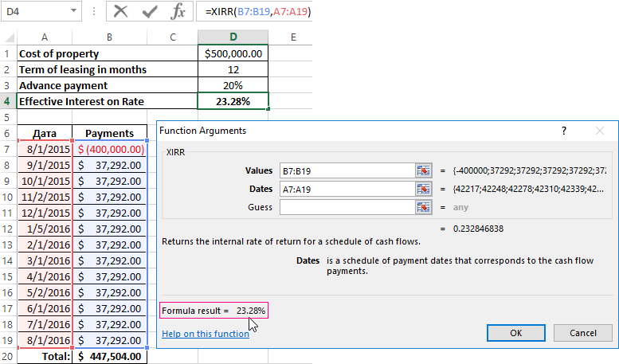
Task: Select date cell 12/1/2015
Action: [45, 213]
